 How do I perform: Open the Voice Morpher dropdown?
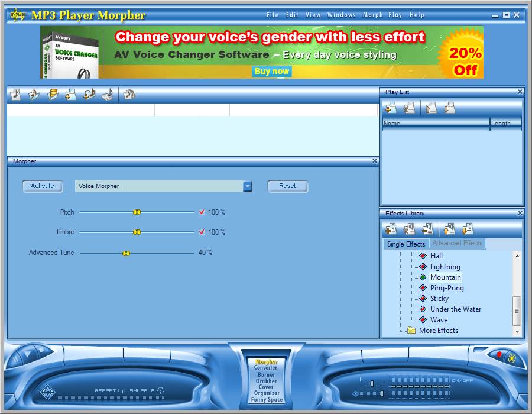[x=248, y=186]
